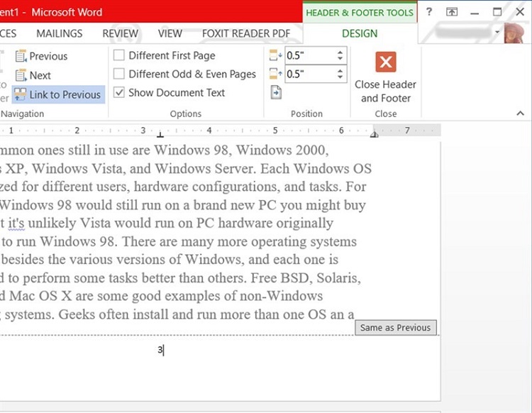This screenshot has height=413, width=532.
Task: Enable Different Odd & Even Pages checkbox
Action: (x=118, y=74)
